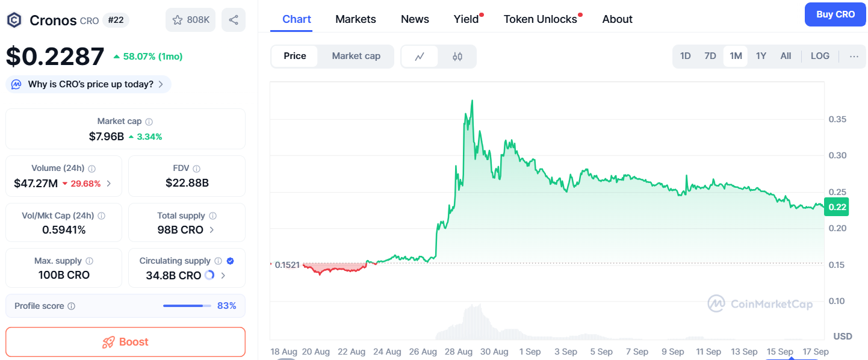Set chart range to 1M
Image resolution: width=868 pixels, height=360 pixels.
pos(736,56)
